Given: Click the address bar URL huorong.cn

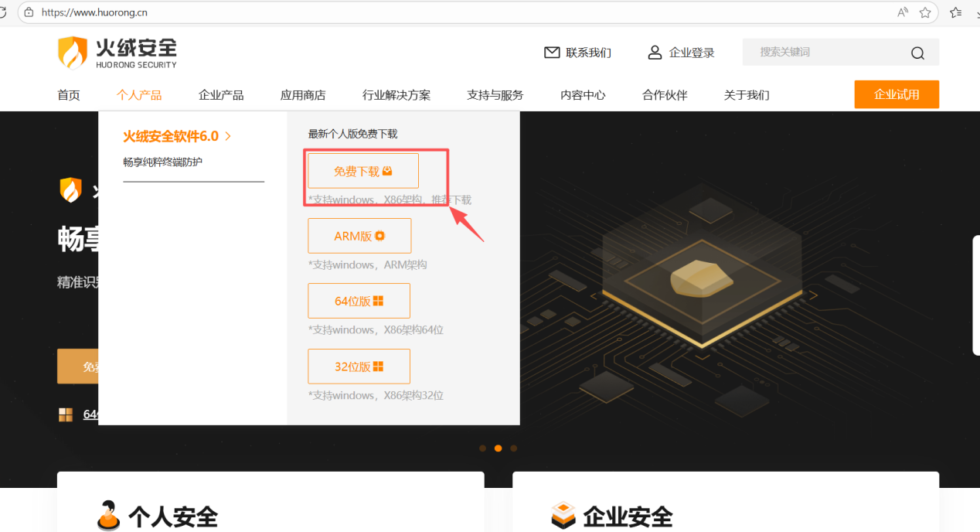Looking at the screenshot, I should pyautogui.click(x=94, y=12).
